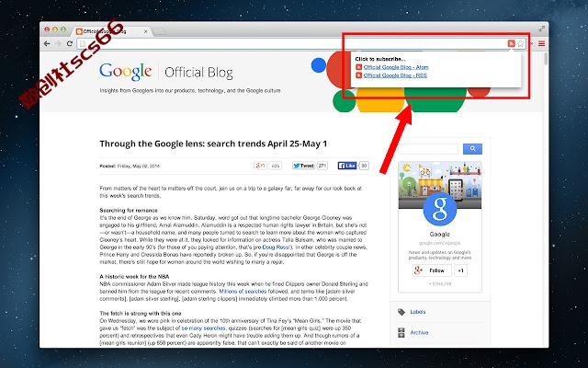Click the +1 count beside the g+1 button
Image resolution: width=588 pixels, height=368 pixels.
[x=276, y=166]
